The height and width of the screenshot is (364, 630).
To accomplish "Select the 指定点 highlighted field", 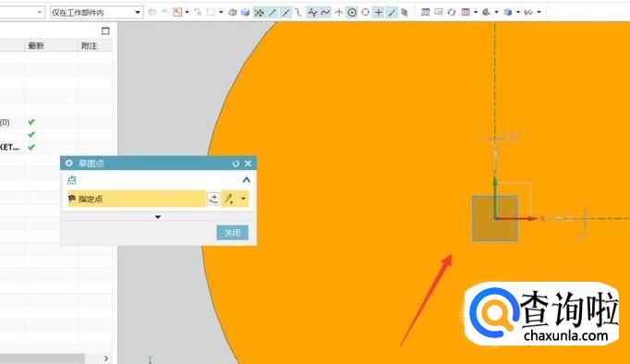I will click(137, 199).
